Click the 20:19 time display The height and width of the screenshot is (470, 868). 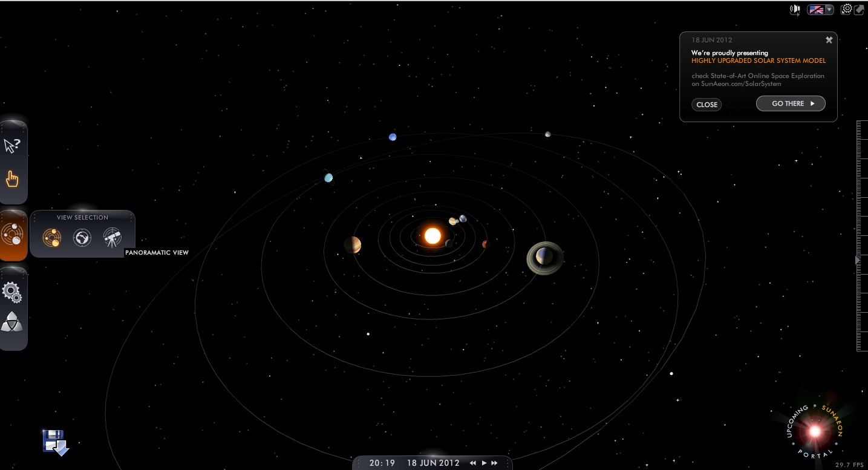tap(382, 463)
